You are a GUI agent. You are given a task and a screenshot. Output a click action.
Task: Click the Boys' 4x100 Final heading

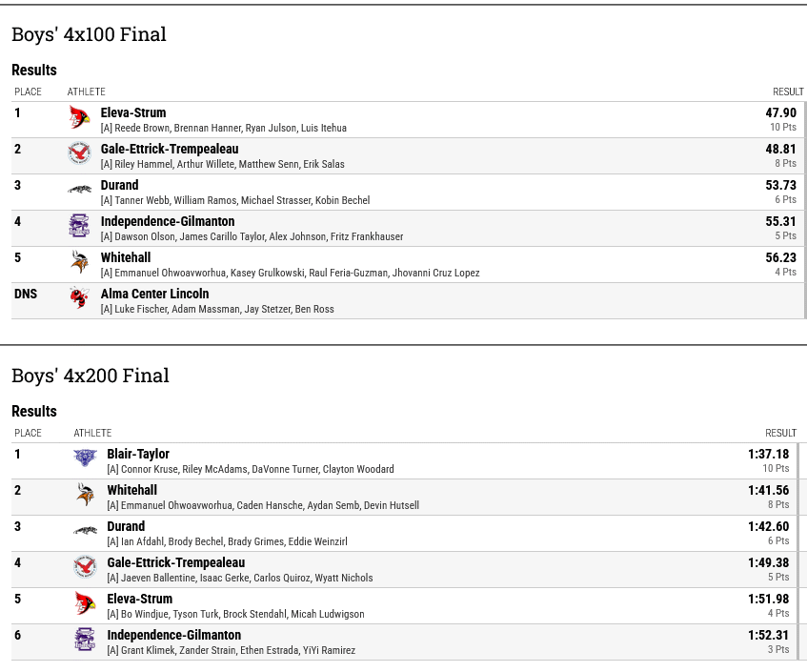coord(89,34)
